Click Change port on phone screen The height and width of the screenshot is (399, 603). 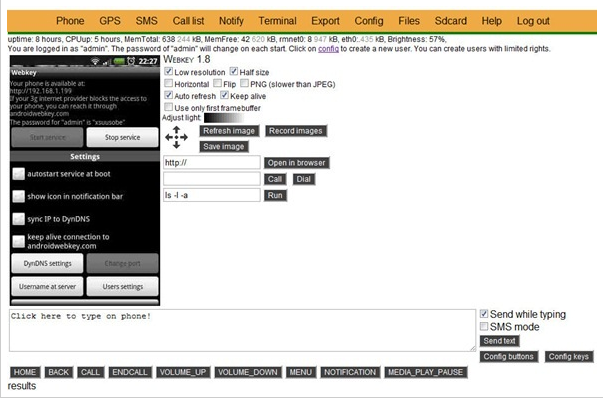click(x=122, y=263)
